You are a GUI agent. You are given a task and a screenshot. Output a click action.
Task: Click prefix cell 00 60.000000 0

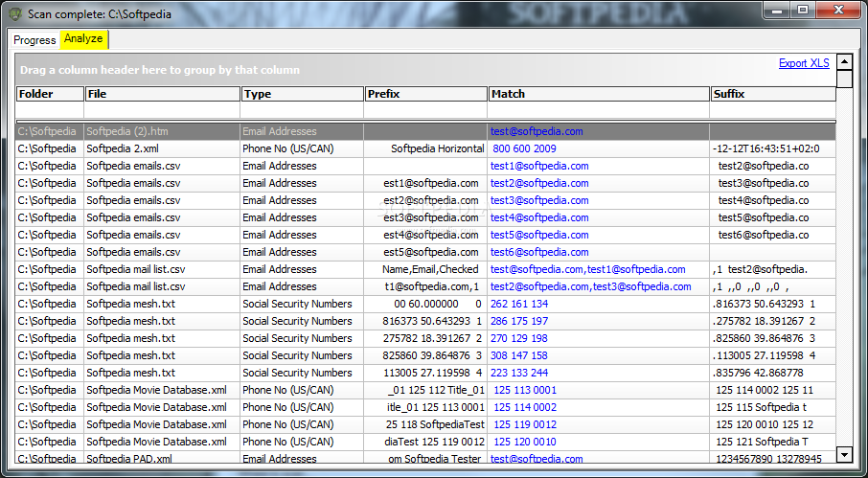click(x=425, y=304)
